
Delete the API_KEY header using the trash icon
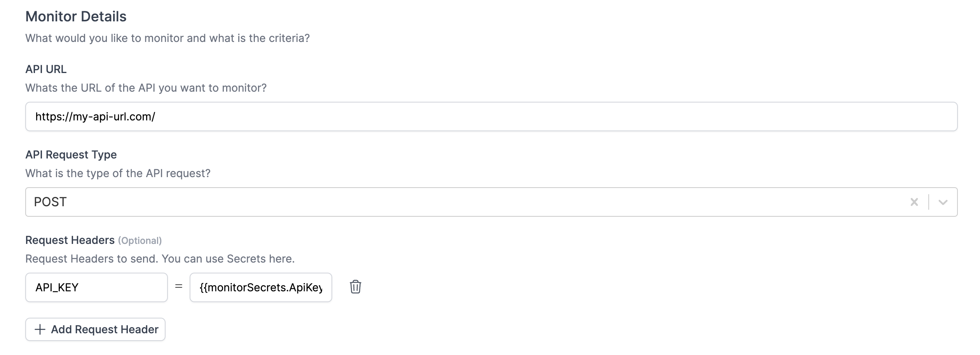355,287
